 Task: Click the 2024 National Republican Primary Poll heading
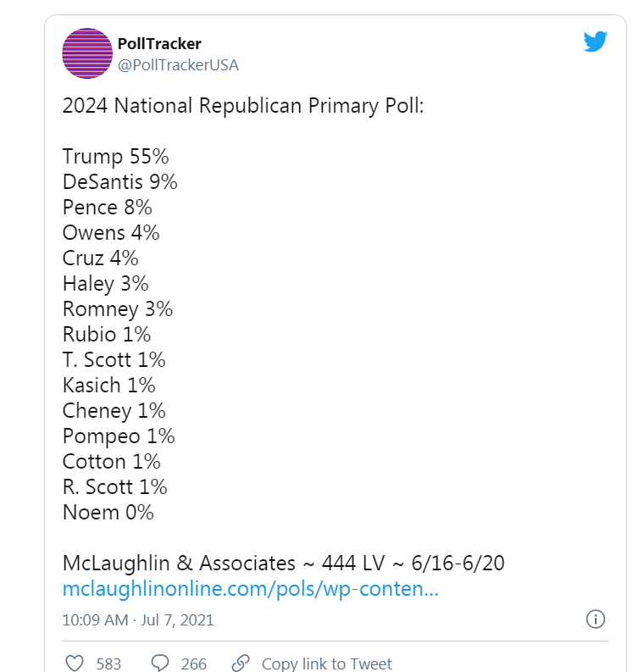[243, 106]
